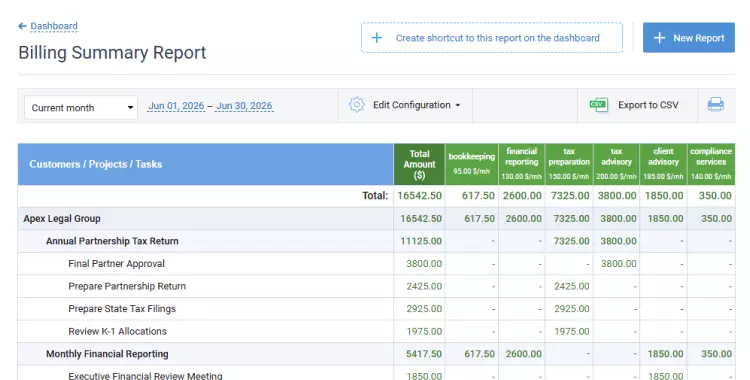Screen dimensions: 750x380
Task: Click the bookkeeping column header
Action: [x=471, y=164]
